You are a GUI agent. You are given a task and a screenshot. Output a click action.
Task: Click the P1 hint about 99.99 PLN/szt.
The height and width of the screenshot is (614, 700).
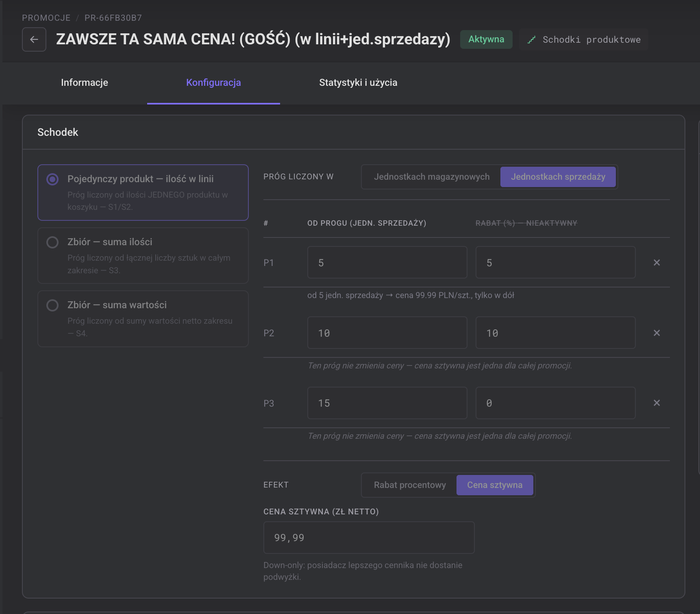[x=411, y=296]
